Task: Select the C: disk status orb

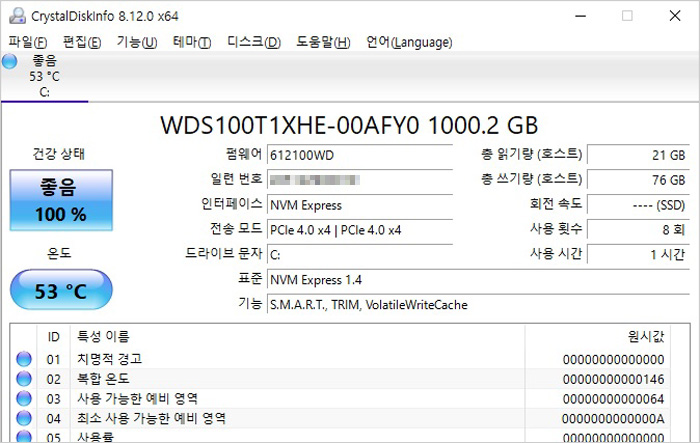Action: point(9,62)
